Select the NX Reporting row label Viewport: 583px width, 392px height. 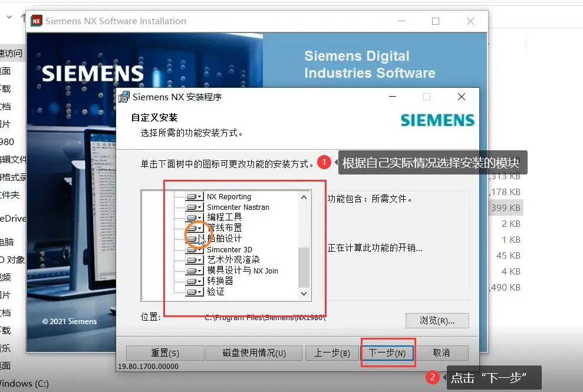point(229,196)
